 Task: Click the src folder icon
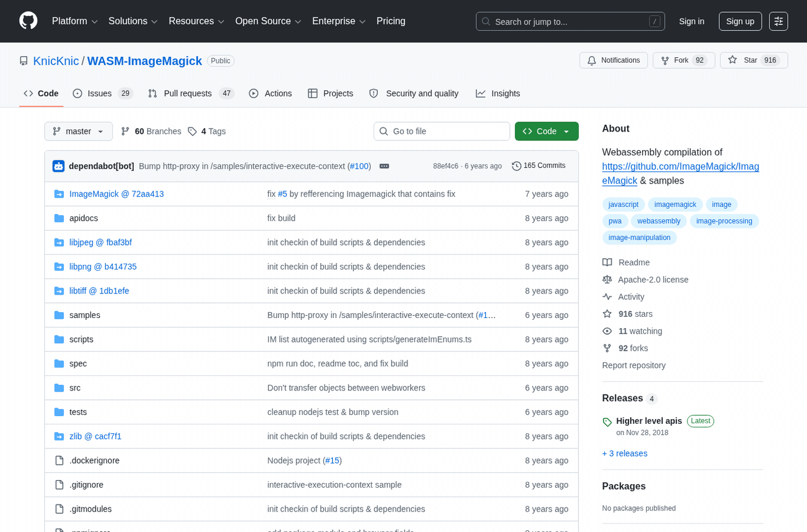[x=59, y=388]
